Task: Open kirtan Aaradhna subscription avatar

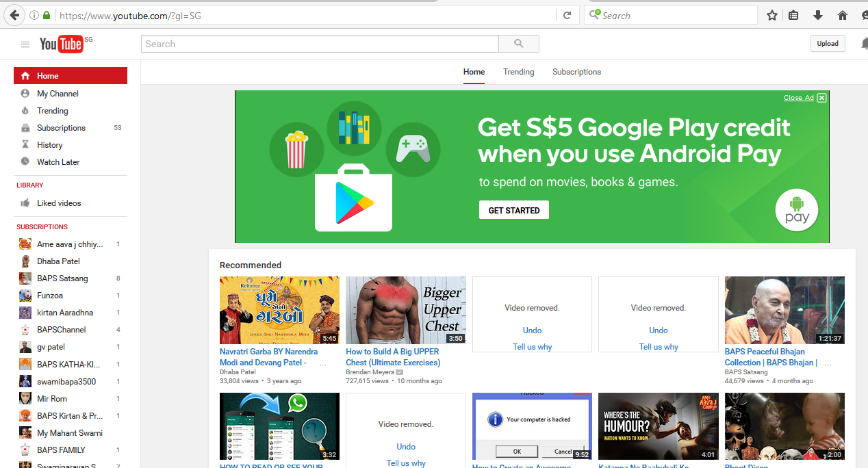Action: tap(25, 313)
